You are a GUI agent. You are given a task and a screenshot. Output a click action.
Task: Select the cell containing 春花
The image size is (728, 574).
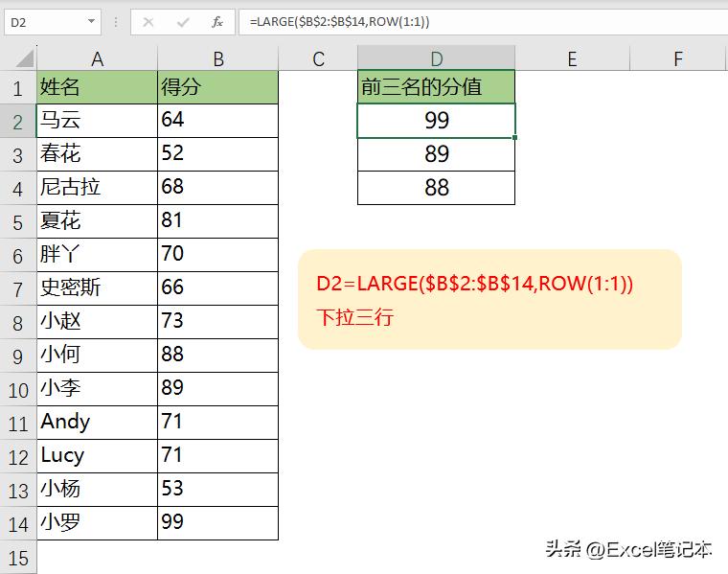click(97, 154)
